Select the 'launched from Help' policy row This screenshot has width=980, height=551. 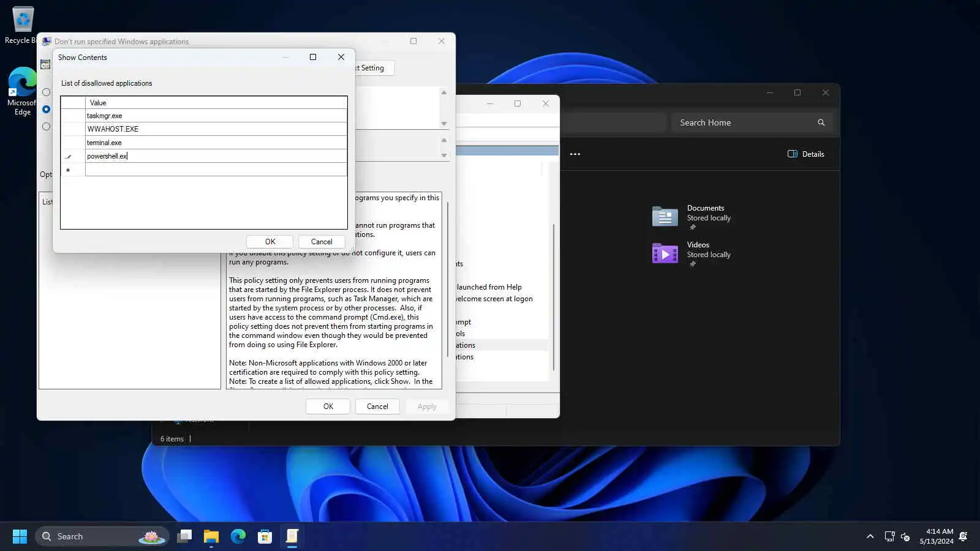pos(502,287)
